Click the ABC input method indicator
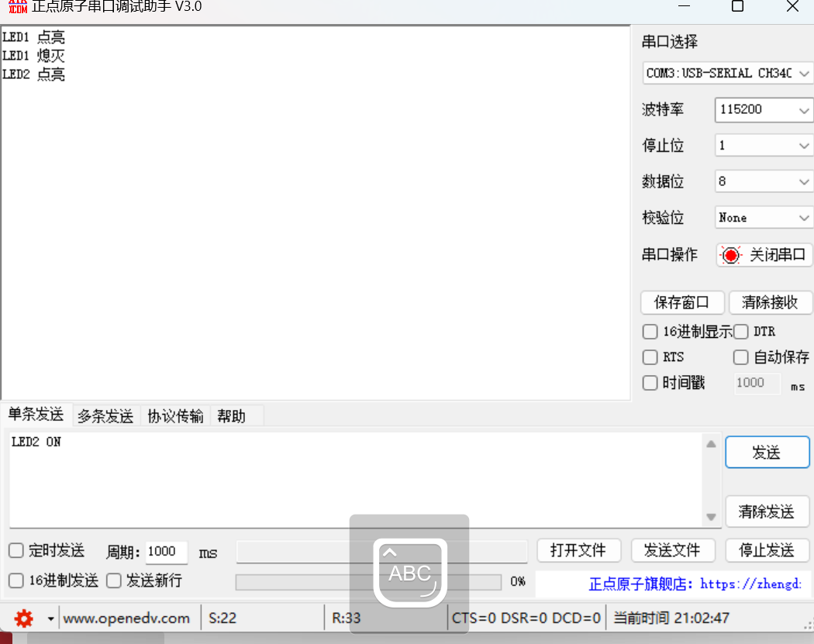 [409, 573]
